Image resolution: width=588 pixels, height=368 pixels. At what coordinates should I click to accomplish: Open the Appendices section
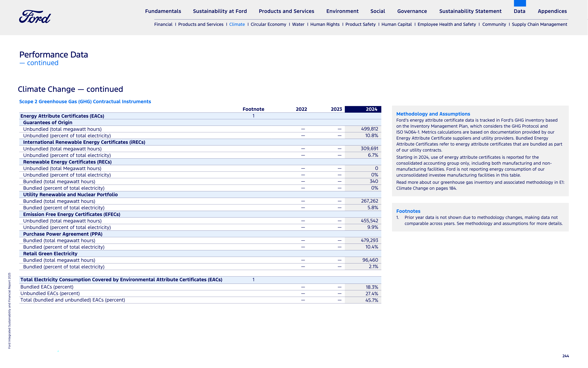click(x=552, y=11)
